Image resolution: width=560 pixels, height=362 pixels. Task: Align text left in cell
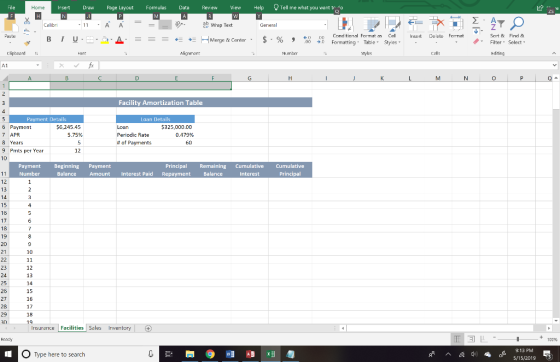[138, 39]
